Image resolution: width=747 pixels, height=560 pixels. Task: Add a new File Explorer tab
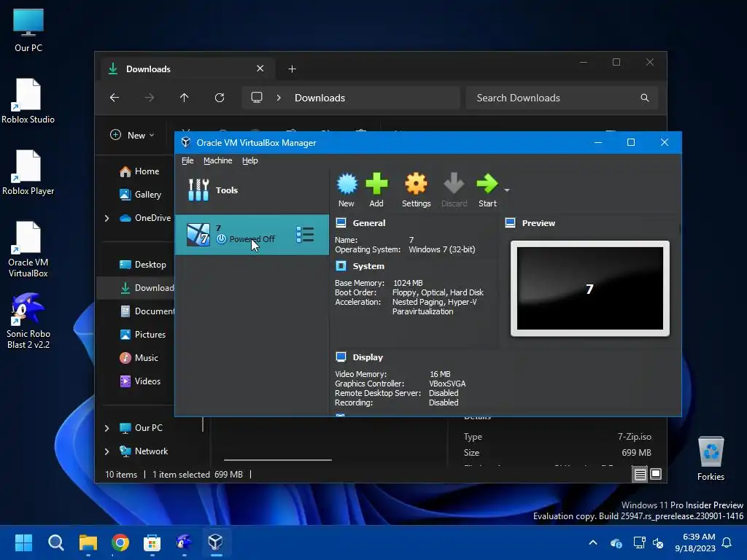click(292, 69)
